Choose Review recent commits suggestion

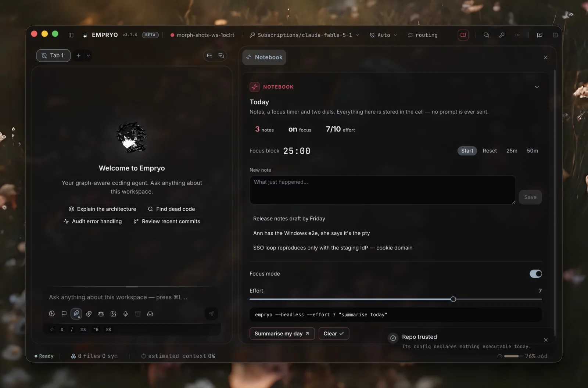(167, 221)
